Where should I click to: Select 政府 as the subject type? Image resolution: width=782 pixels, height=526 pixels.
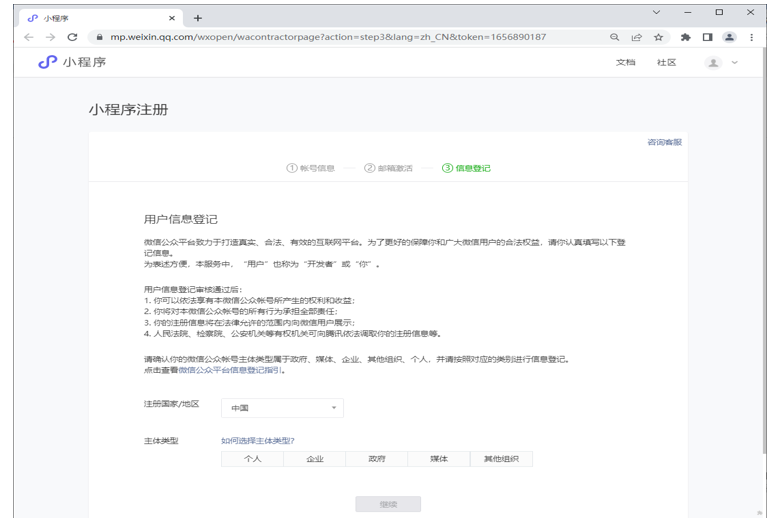tap(377, 459)
